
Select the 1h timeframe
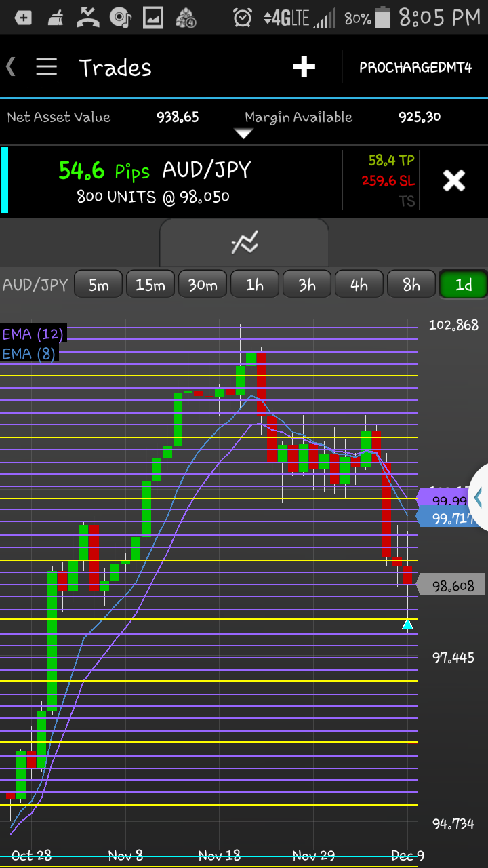coord(255,285)
